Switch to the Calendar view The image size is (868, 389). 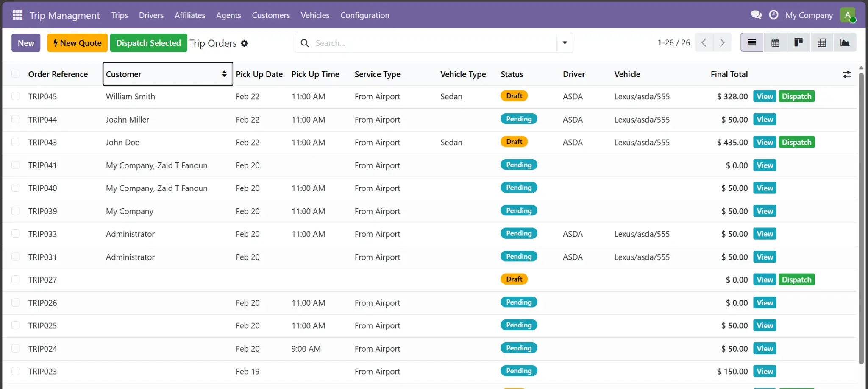click(x=775, y=42)
